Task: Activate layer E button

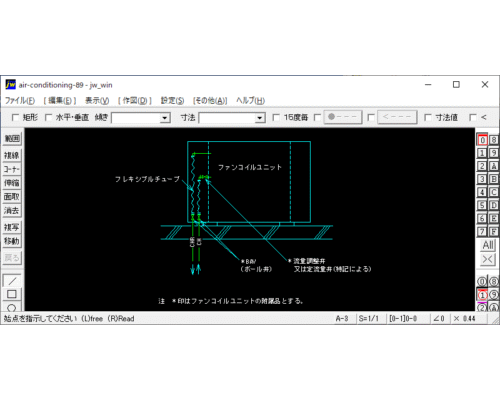Action: tap(494, 218)
